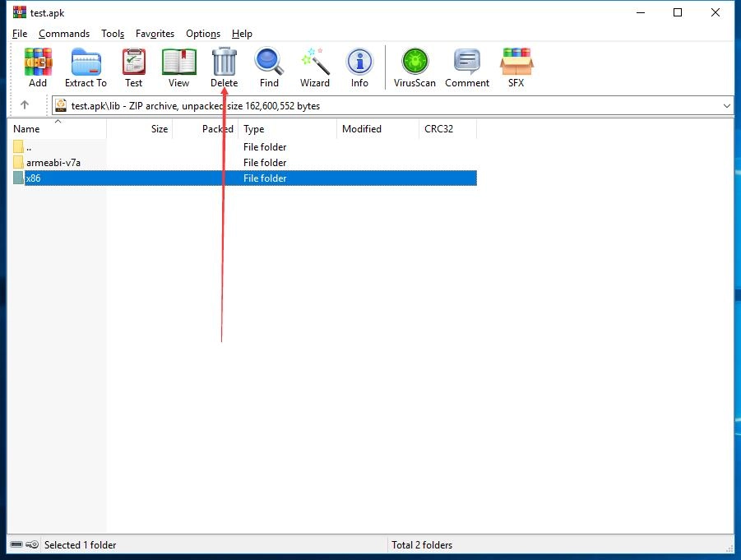Click the Extract To icon

(x=86, y=62)
